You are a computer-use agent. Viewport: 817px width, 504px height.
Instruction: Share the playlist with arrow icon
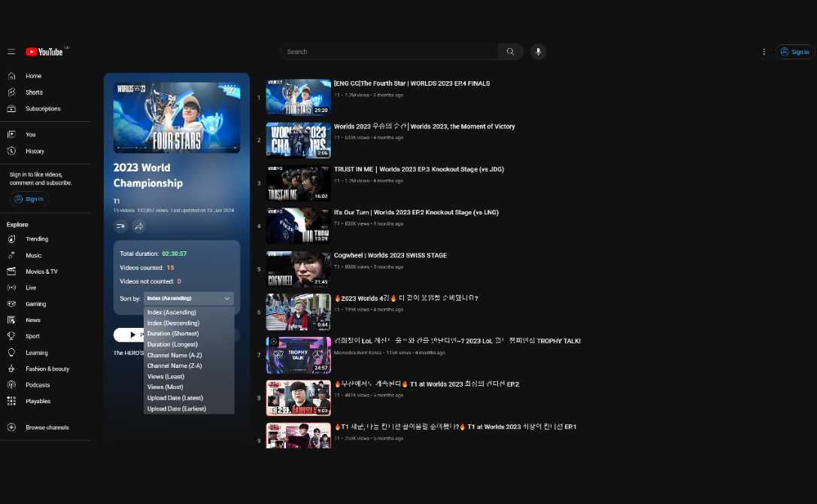tap(138, 226)
